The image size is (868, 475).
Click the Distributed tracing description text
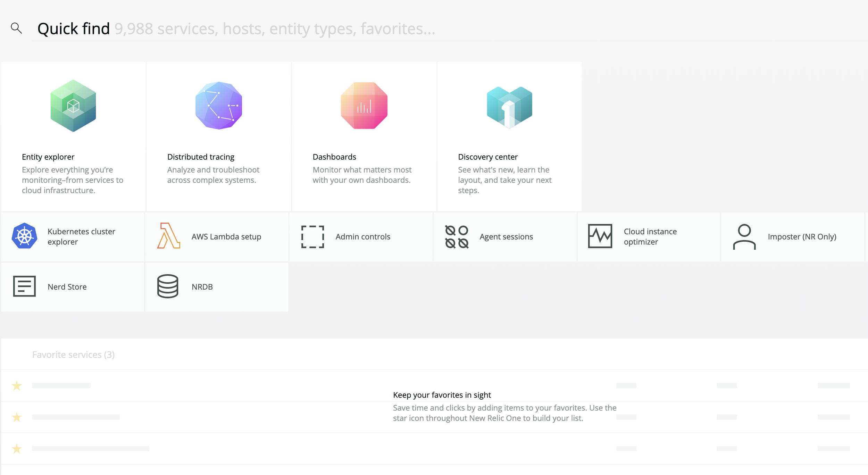pos(213,175)
